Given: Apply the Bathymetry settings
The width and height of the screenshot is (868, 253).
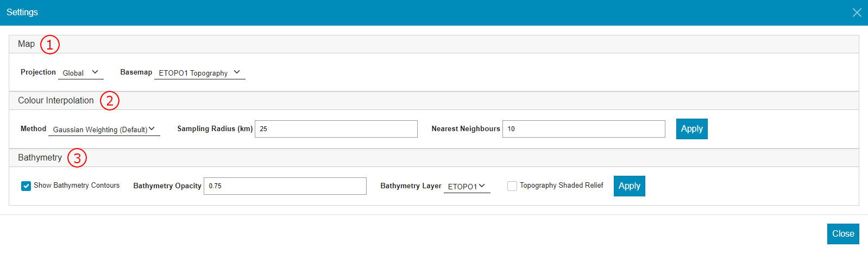Looking at the screenshot, I should (630, 186).
